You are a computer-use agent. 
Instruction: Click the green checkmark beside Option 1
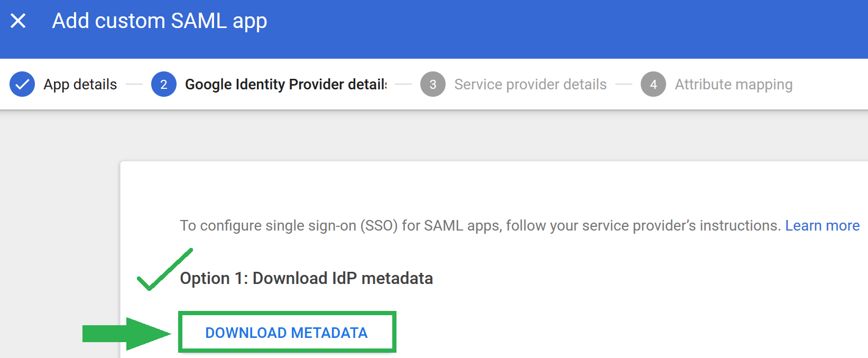point(164,270)
